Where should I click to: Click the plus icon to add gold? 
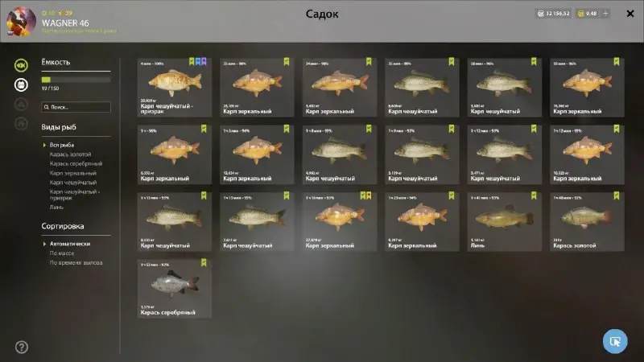605,14
